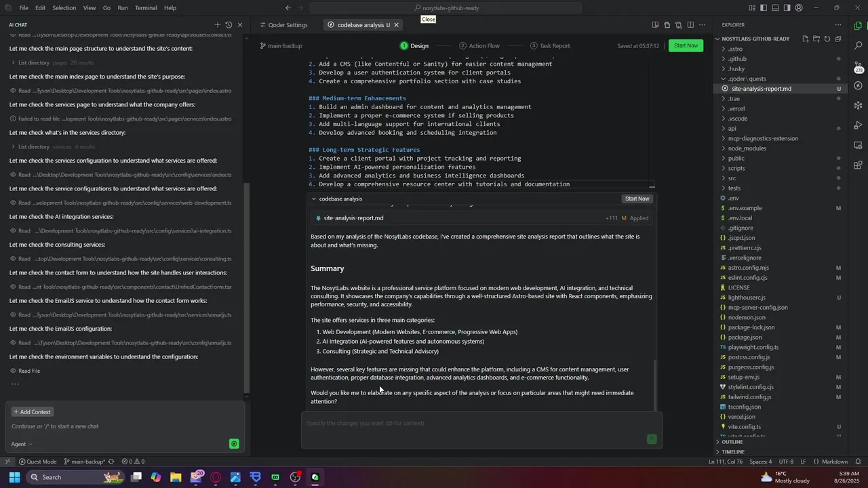This screenshot has width=868, height=488.
Task: Open the File menu
Action: click(24, 8)
